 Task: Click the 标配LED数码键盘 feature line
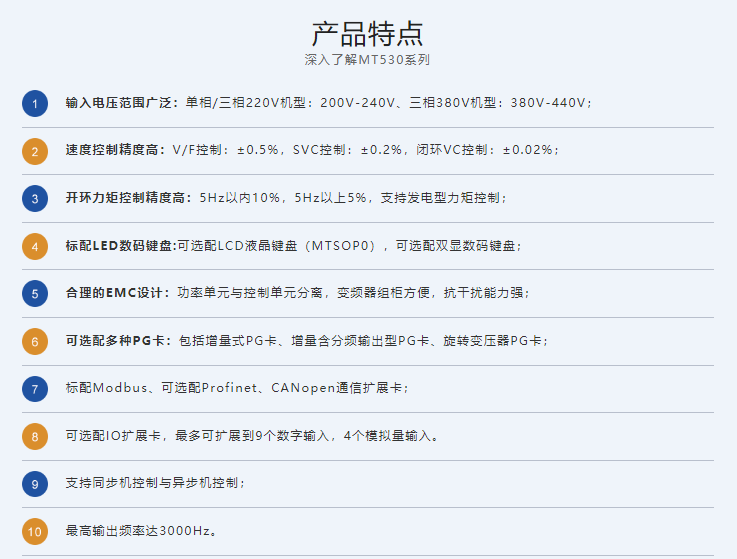click(x=293, y=246)
